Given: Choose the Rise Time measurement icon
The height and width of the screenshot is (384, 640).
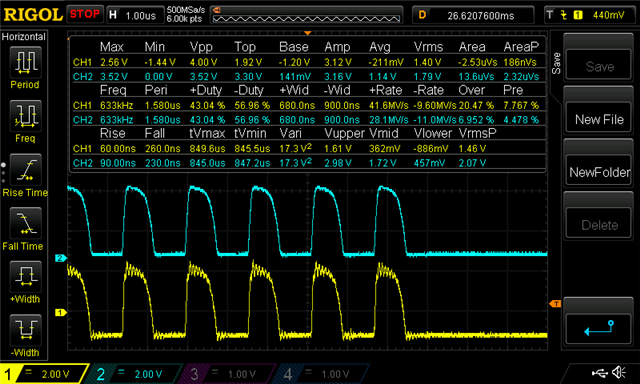Looking at the screenshot, I should pos(25,170).
